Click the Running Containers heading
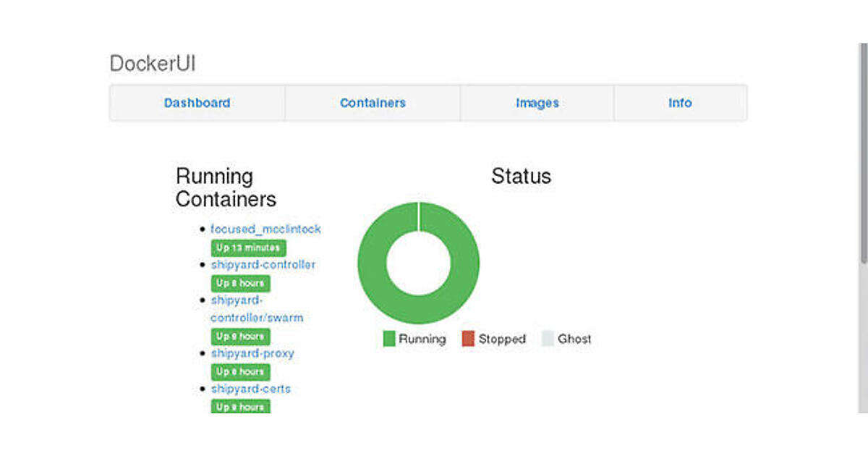 click(x=226, y=187)
